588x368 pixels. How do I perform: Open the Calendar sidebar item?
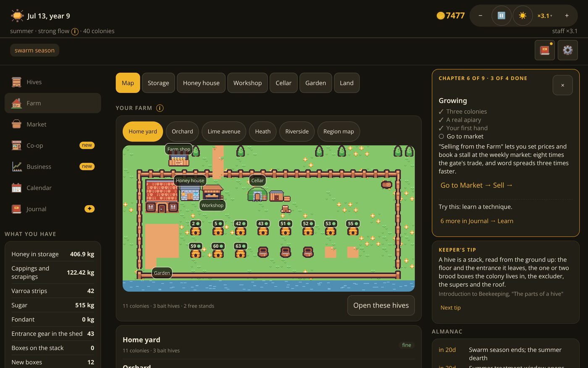(52, 188)
